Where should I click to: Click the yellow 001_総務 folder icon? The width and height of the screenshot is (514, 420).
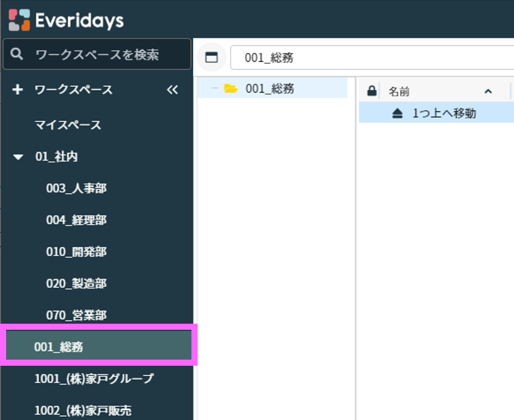230,89
